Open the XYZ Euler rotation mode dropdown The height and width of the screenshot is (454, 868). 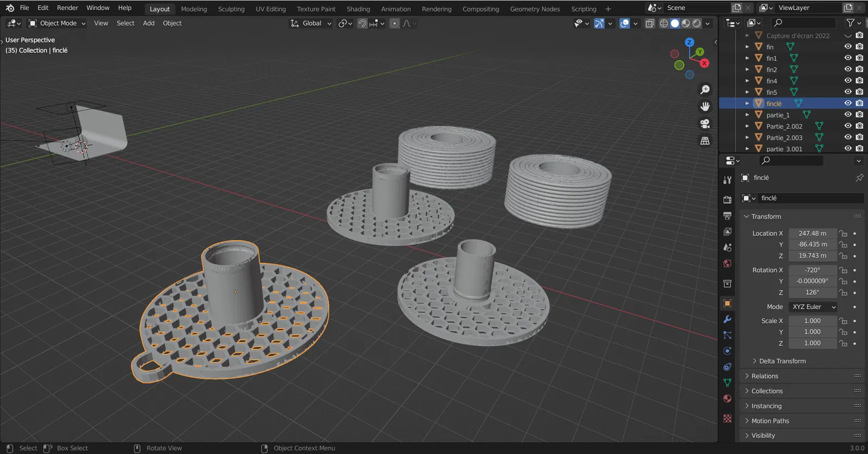coord(813,307)
